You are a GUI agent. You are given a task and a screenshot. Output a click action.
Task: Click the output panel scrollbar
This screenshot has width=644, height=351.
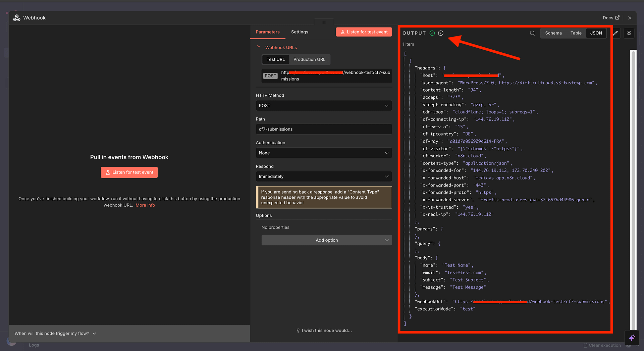click(633, 190)
